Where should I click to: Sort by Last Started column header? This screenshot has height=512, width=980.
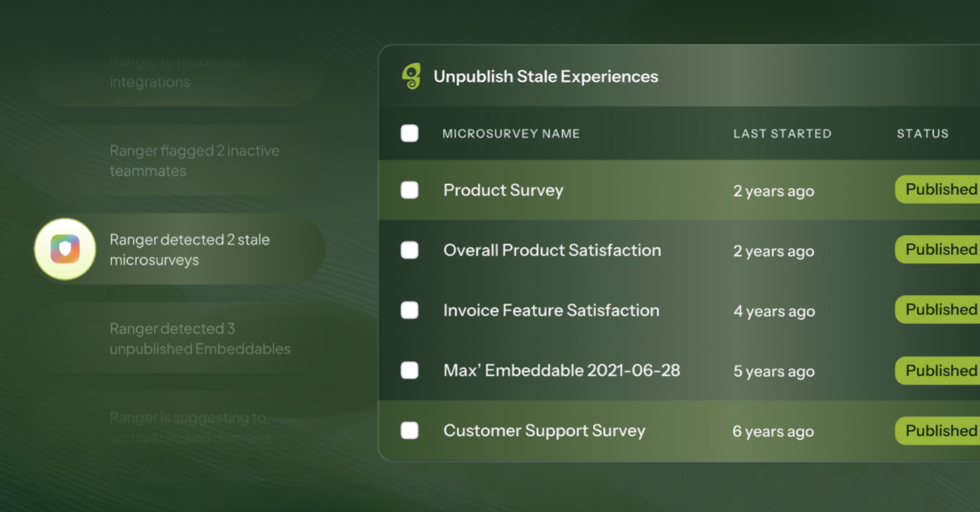click(782, 133)
